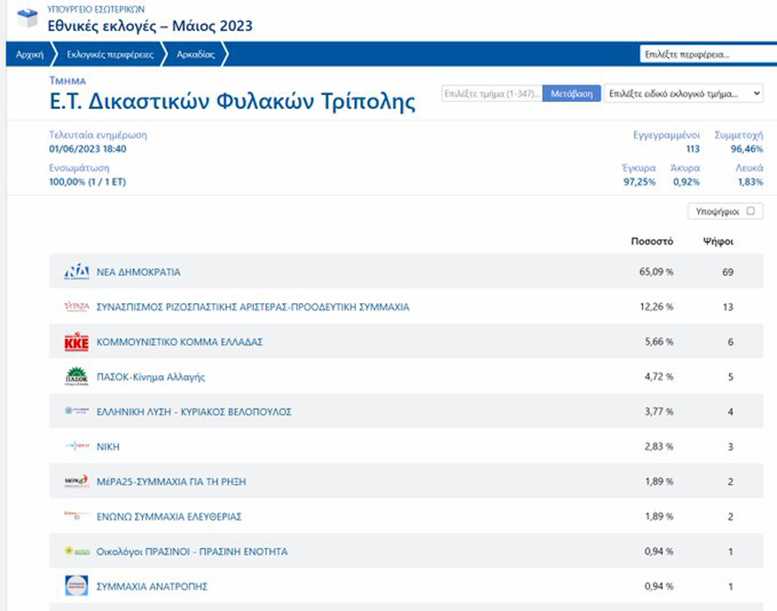The width and height of the screenshot is (777, 611).
Task: Click the 69 votes value
Action: (727, 272)
